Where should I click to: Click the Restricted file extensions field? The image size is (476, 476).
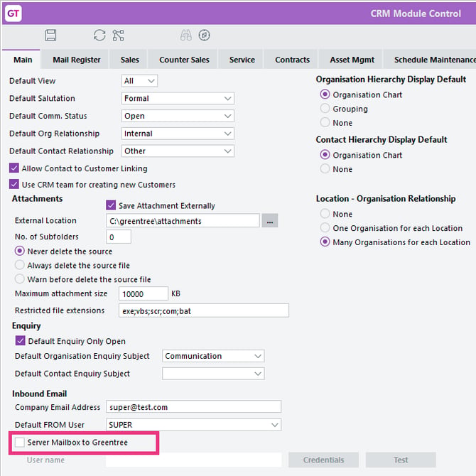pos(204,310)
